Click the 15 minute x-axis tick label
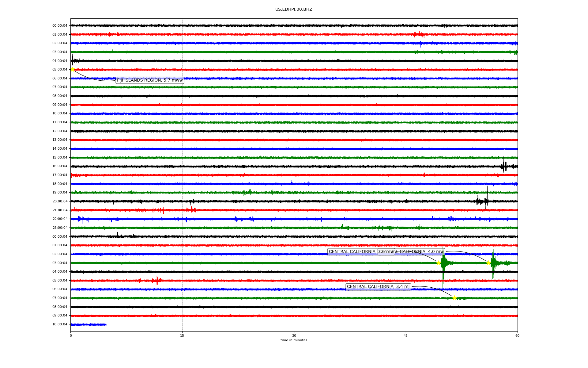Screen dimensions: 588x368 (182, 335)
